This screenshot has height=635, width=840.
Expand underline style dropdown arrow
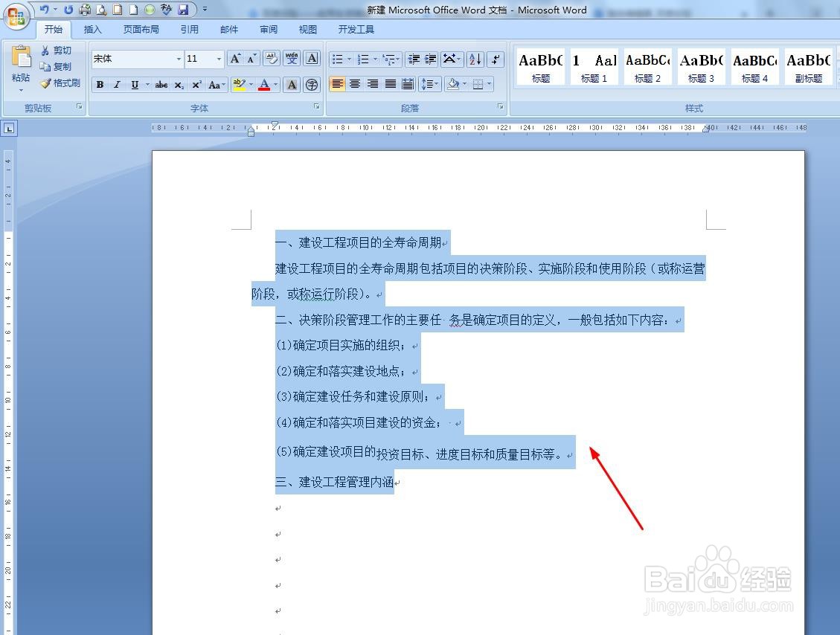click(147, 85)
